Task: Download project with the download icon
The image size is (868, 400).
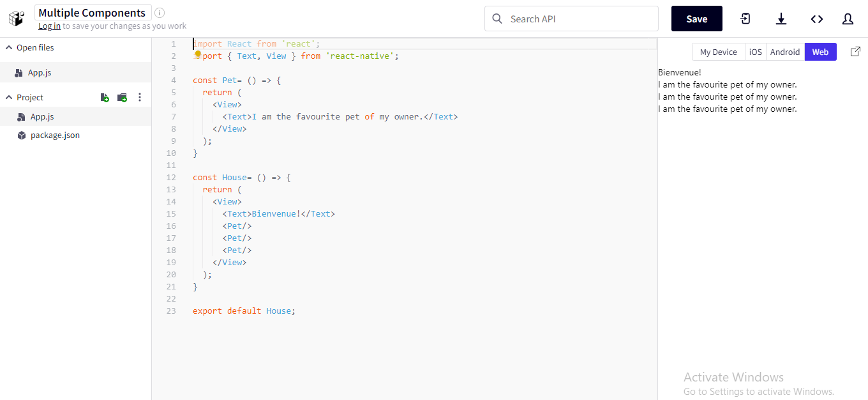Action: (x=781, y=19)
